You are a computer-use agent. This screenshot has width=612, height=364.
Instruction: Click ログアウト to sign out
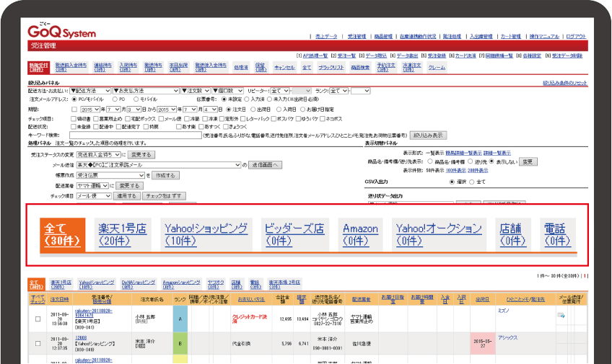[x=576, y=36]
